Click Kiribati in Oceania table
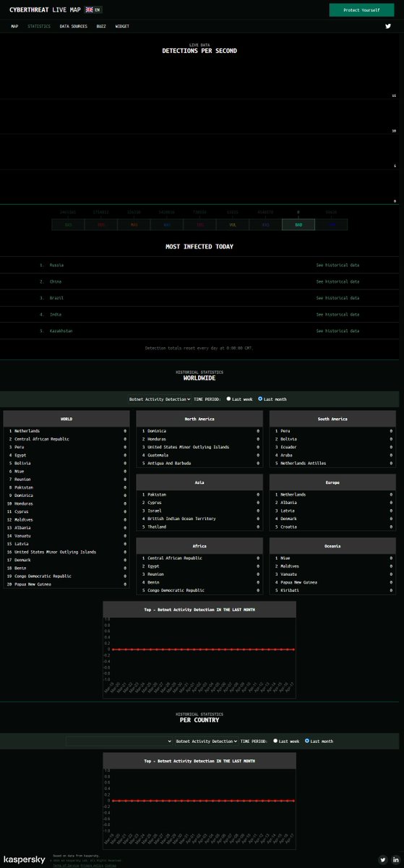 click(291, 590)
